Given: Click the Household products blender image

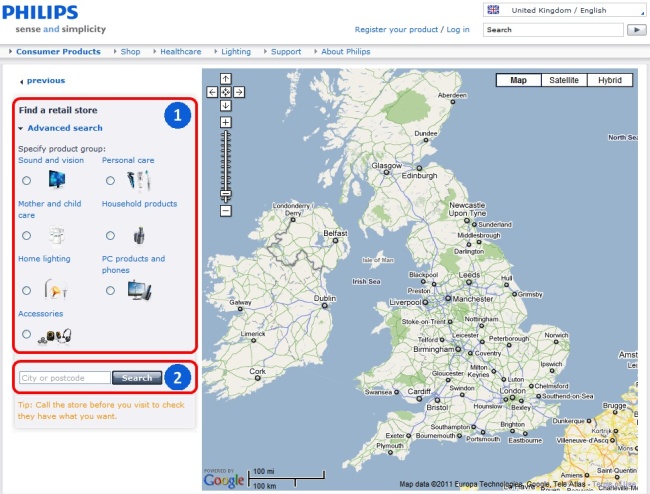Looking at the screenshot, I should 139,235.
